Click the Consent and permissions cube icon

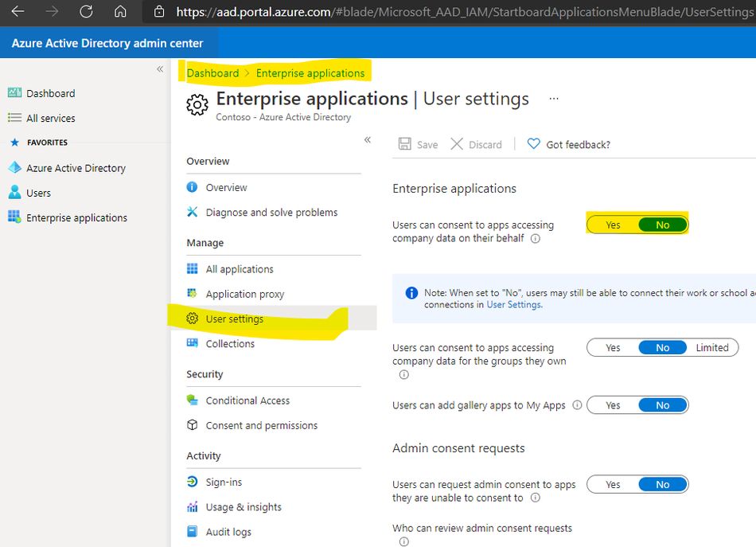192,424
